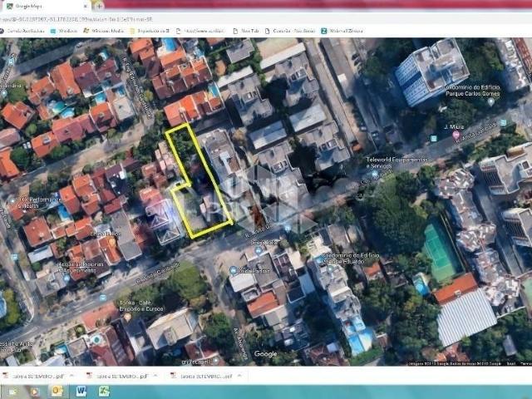This screenshot has width=532, height=399.
Task: Click the bus stop icon beside J. Miura
Action: pos(433,138)
